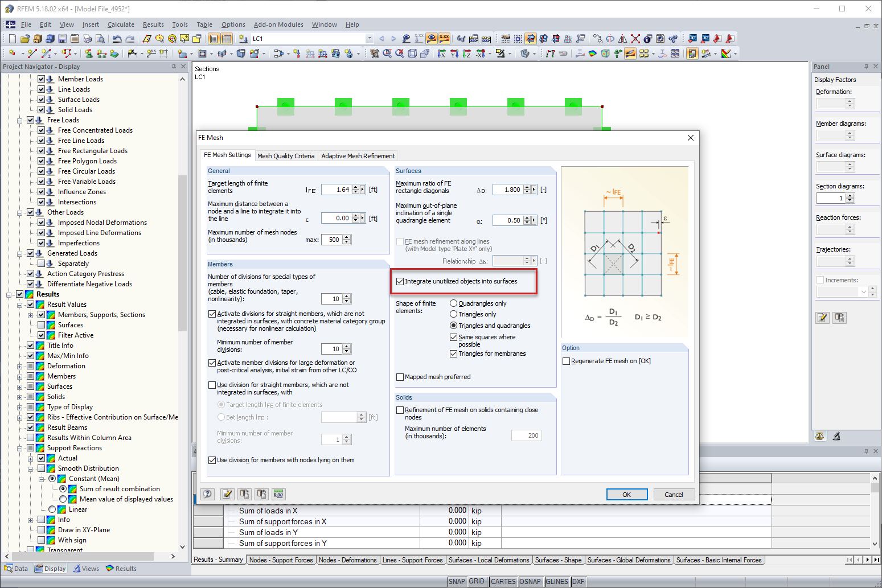Click the show results eye icon
The image size is (882, 588).
click(x=432, y=39)
